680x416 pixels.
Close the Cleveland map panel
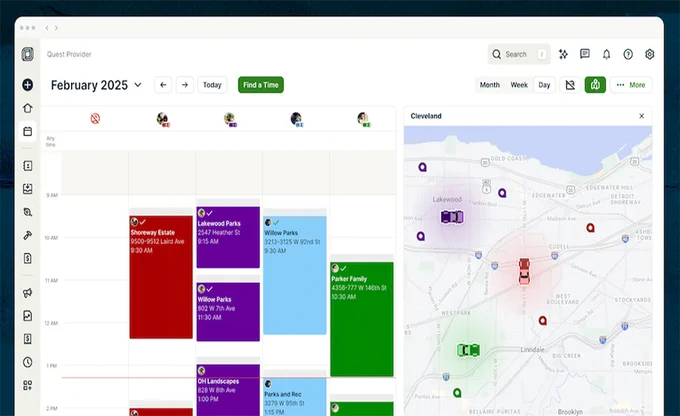tap(641, 116)
